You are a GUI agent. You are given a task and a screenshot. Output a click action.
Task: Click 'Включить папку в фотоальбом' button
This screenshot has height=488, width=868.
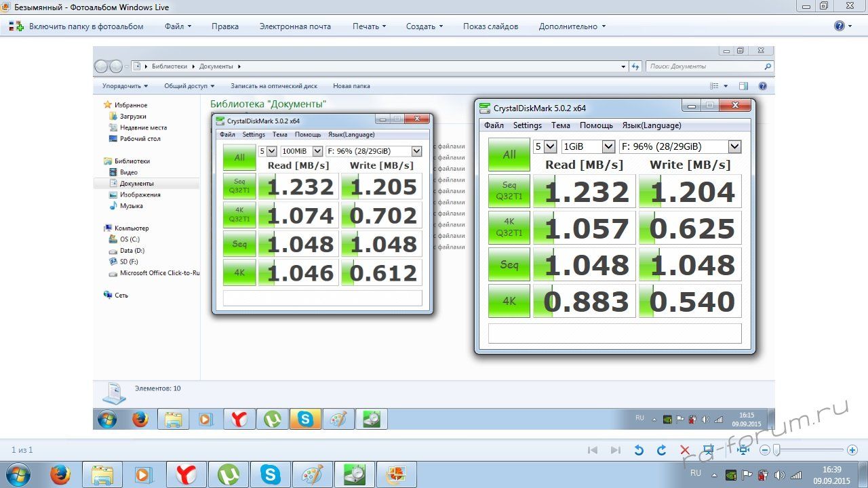[x=77, y=26]
